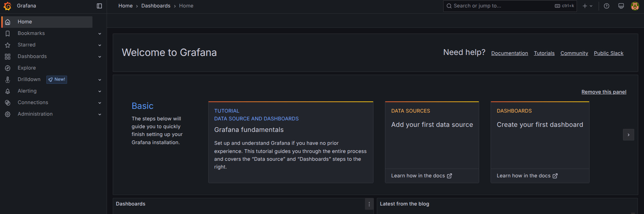Expand the Bookmarks section chevron
Image resolution: width=644 pixels, height=214 pixels.
tap(100, 34)
